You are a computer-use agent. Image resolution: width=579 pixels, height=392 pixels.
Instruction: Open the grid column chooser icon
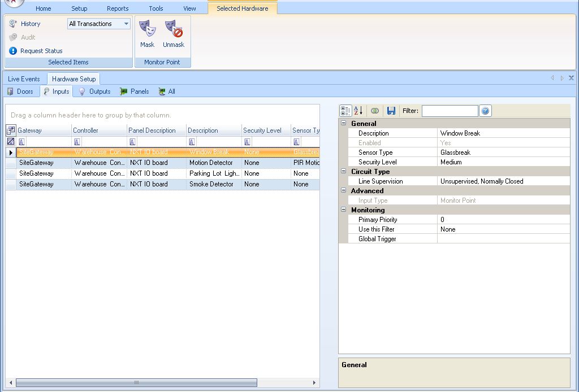tap(11, 130)
